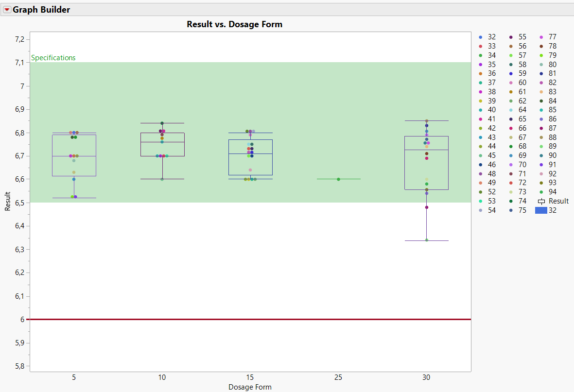
Task: Click the chart title Result vs. Dosage Form
Action: tap(234, 24)
